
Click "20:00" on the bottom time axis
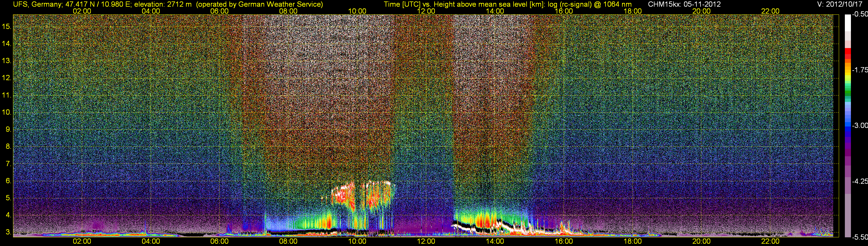pyautogui.click(x=702, y=241)
